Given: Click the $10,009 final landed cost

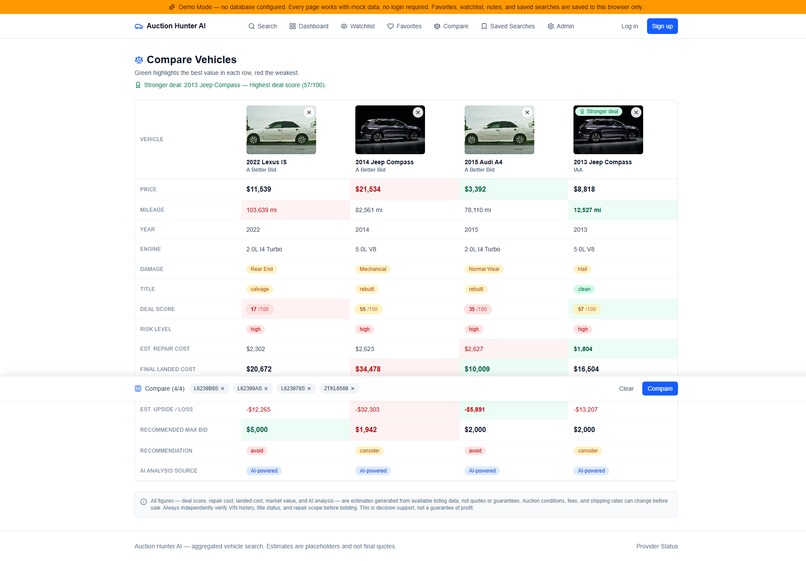Looking at the screenshot, I should 477,369.
